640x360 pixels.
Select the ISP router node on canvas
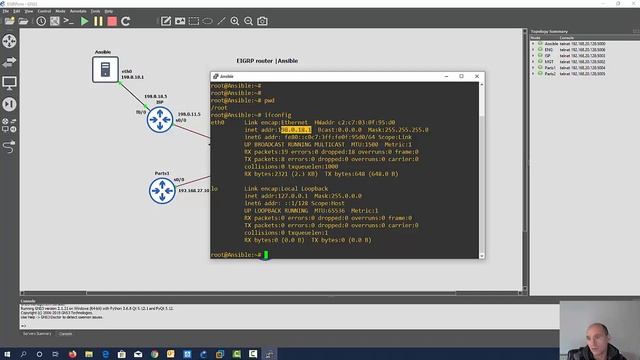(160, 120)
